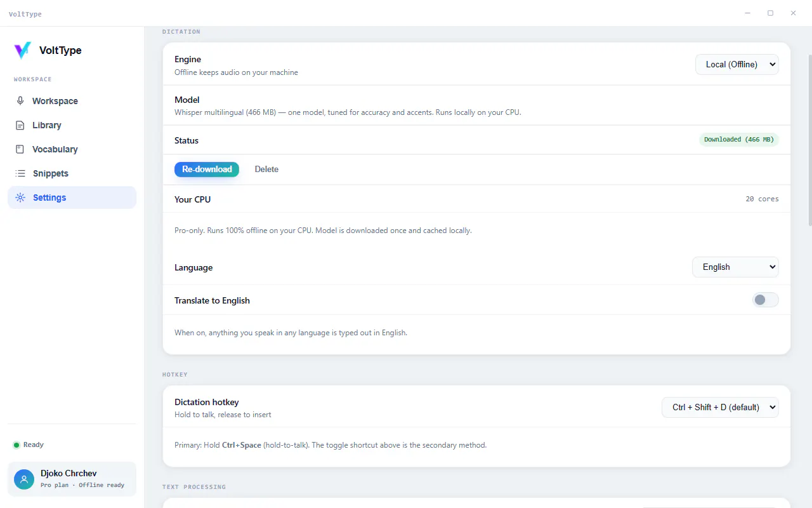Open the Library page

click(72, 125)
